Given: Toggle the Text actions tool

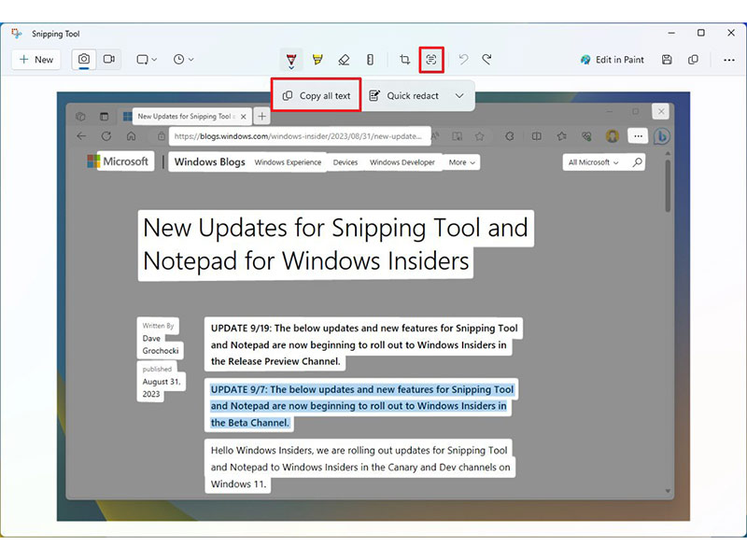Looking at the screenshot, I should tap(431, 60).
